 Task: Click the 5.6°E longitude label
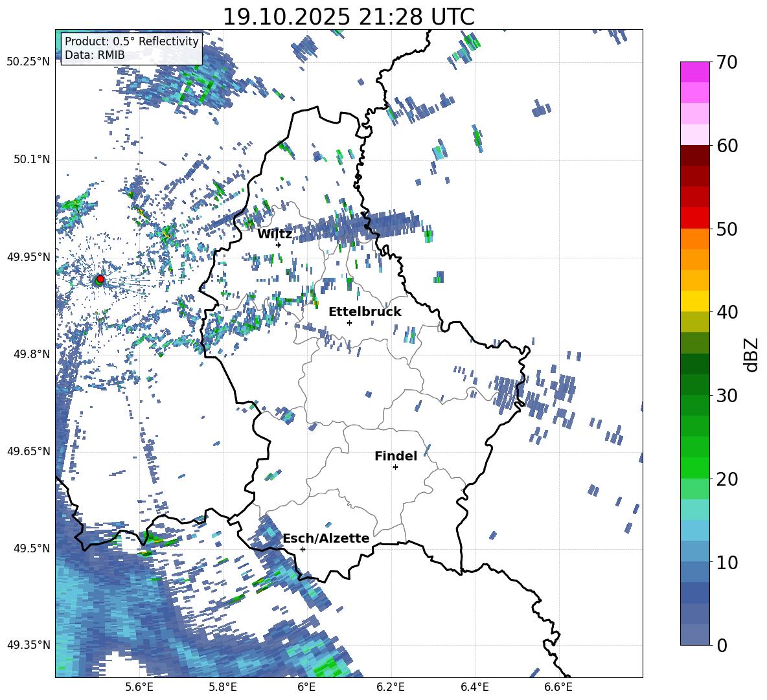coord(139,687)
